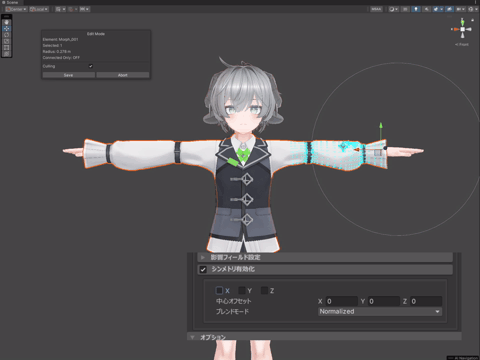Click the green Y axis gizmo cone
480x360 pixels.
pos(462,22)
